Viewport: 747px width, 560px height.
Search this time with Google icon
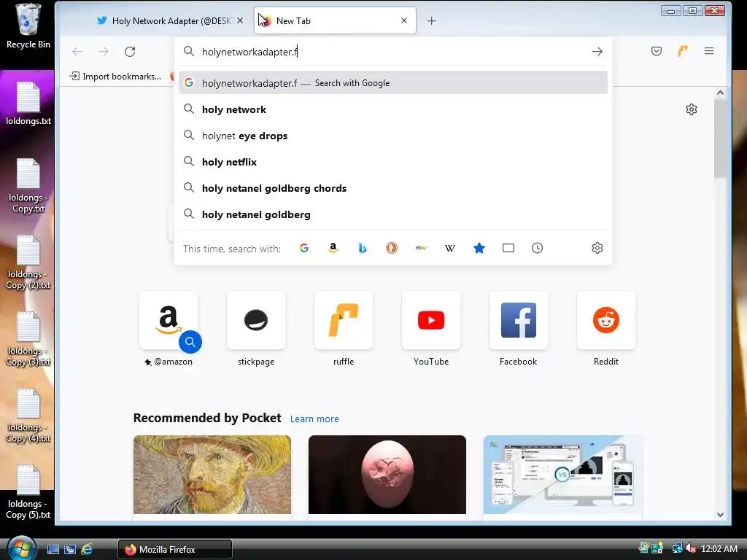(304, 248)
